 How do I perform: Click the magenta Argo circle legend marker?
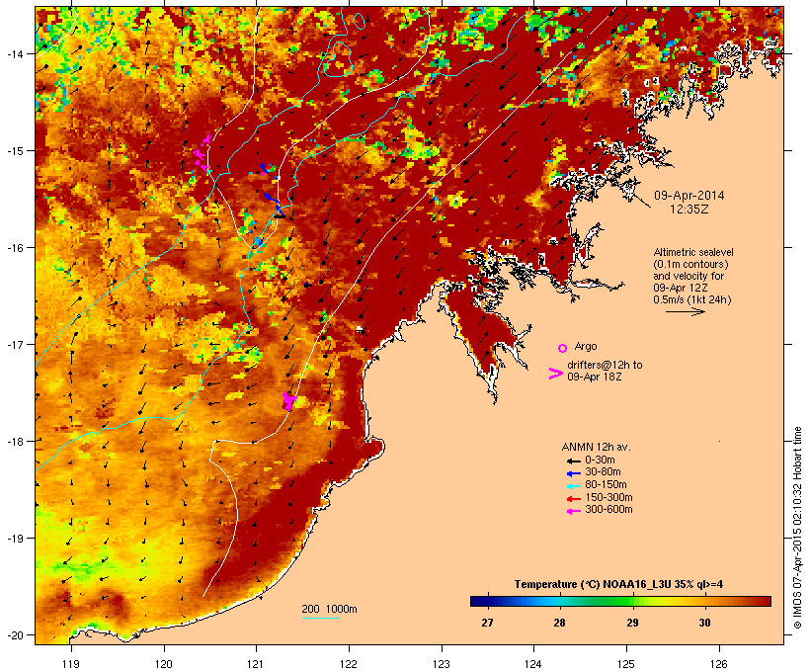563,349
